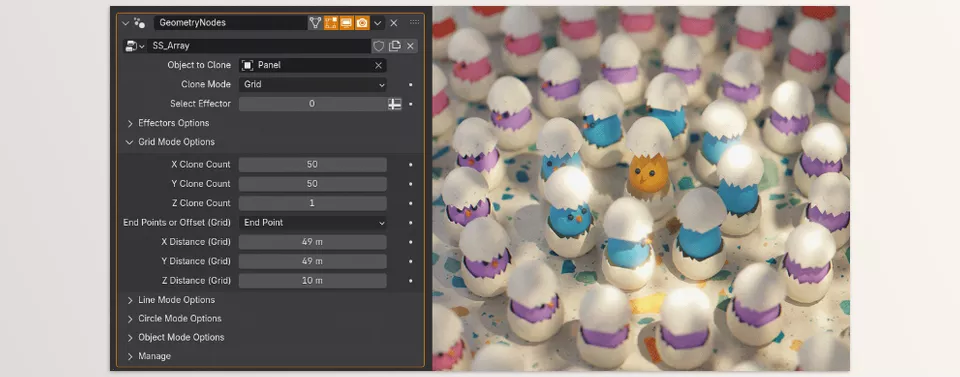Click the Z Clone Count field
The height and width of the screenshot is (377, 960).
(x=312, y=203)
